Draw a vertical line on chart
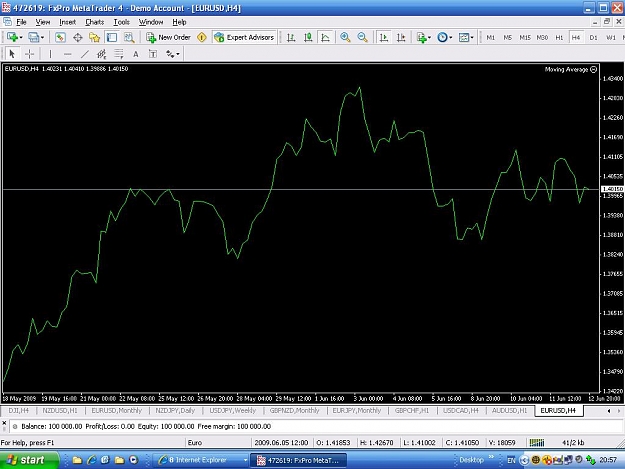Image resolution: width=625 pixels, height=469 pixels. click(x=50, y=54)
